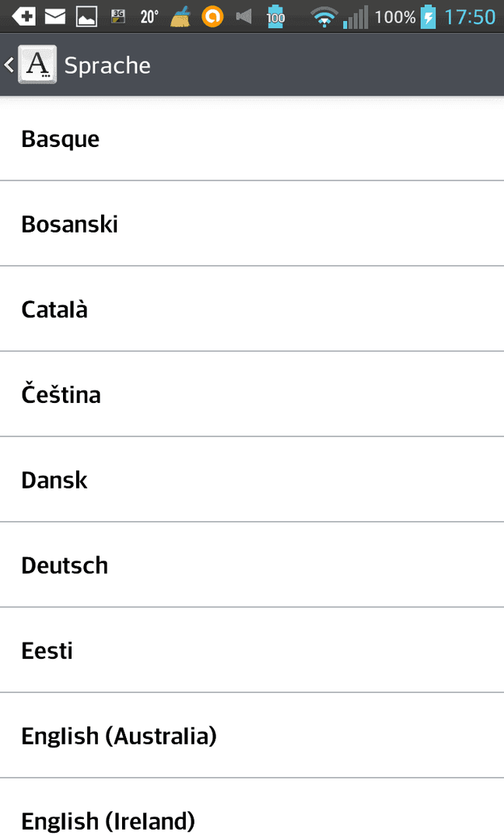Image resolution: width=504 pixels, height=840 pixels.
Task: Select Basque language
Action: coord(252,139)
